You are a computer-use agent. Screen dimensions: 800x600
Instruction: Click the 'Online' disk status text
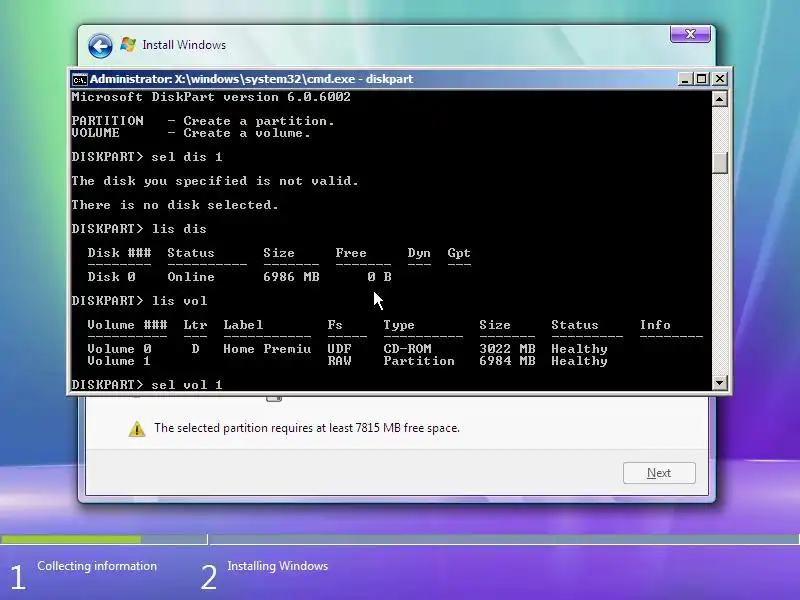[x=191, y=277]
